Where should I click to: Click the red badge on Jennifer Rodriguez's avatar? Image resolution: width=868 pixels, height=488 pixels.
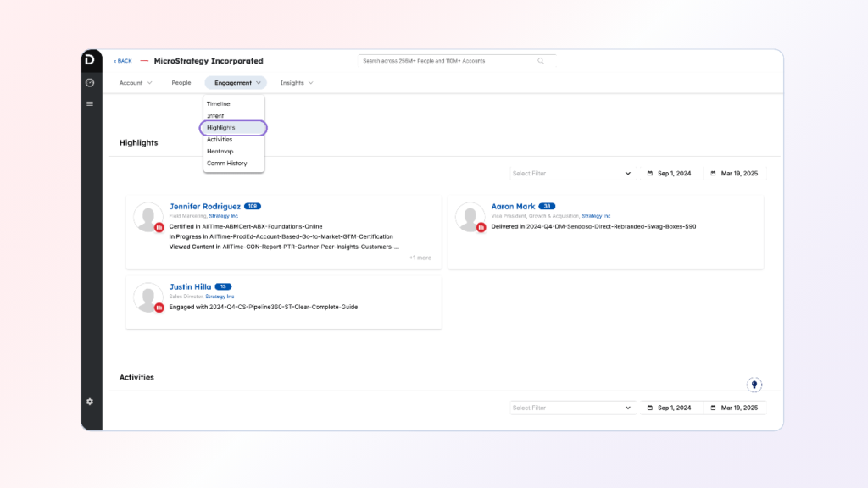coord(159,227)
